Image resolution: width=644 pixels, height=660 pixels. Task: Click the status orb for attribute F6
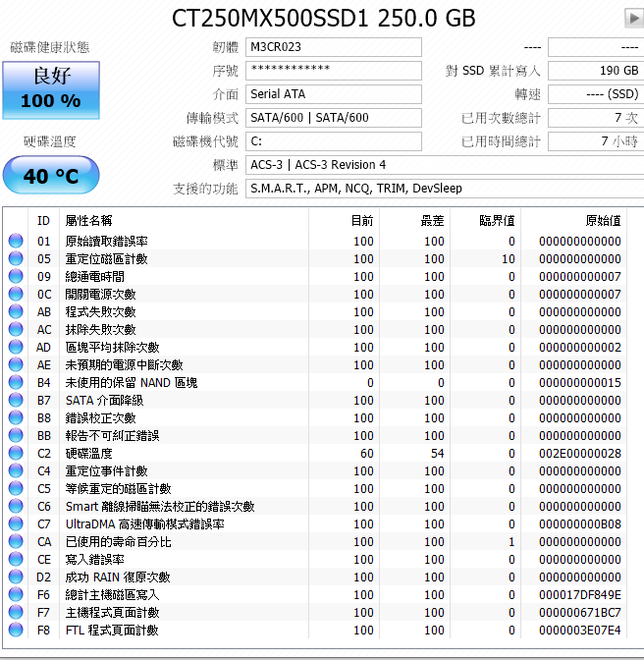[16, 594]
